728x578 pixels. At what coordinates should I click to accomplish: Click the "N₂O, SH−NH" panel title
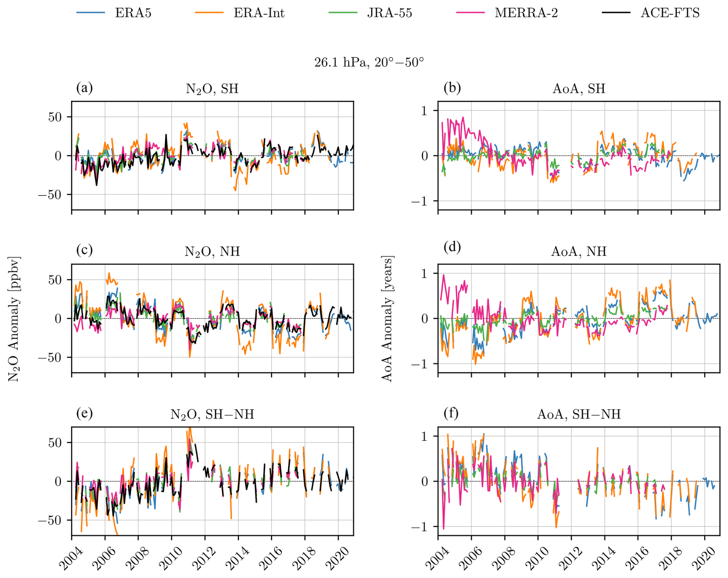pos(212,414)
